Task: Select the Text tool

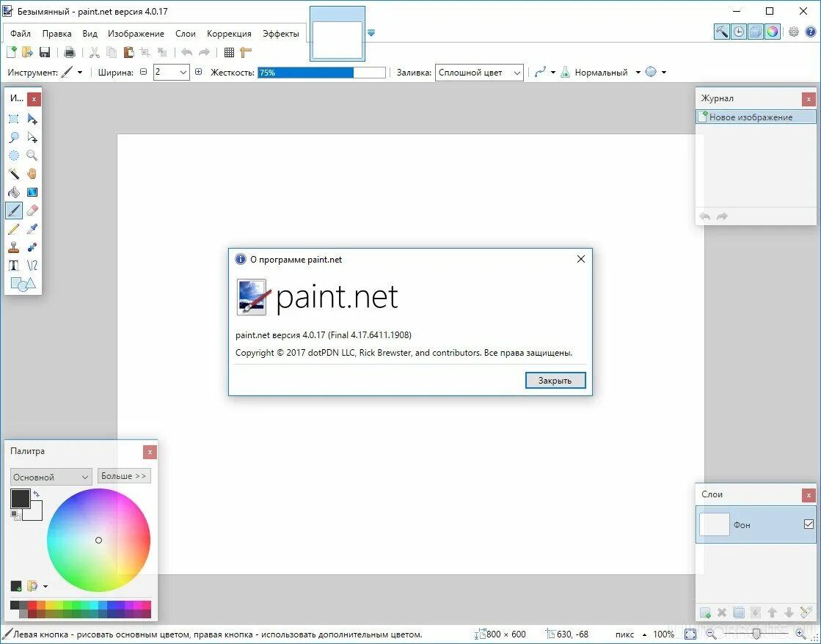Action: [14, 266]
